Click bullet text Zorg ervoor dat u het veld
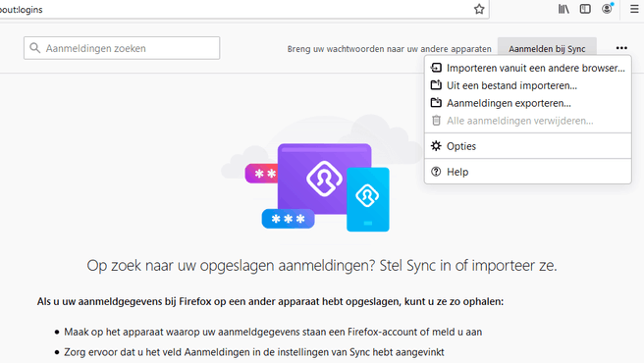 tap(254, 352)
